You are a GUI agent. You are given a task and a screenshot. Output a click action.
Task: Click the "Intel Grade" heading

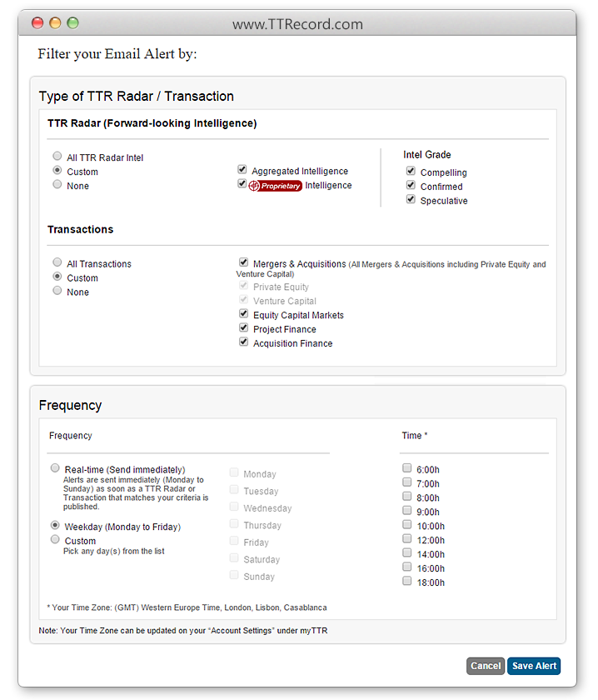[427, 154]
